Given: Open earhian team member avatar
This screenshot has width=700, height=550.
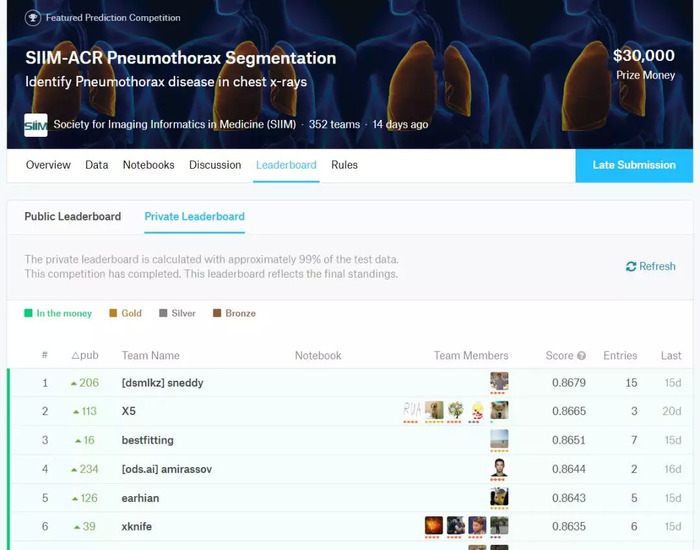Looking at the screenshot, I should [499, 497].
